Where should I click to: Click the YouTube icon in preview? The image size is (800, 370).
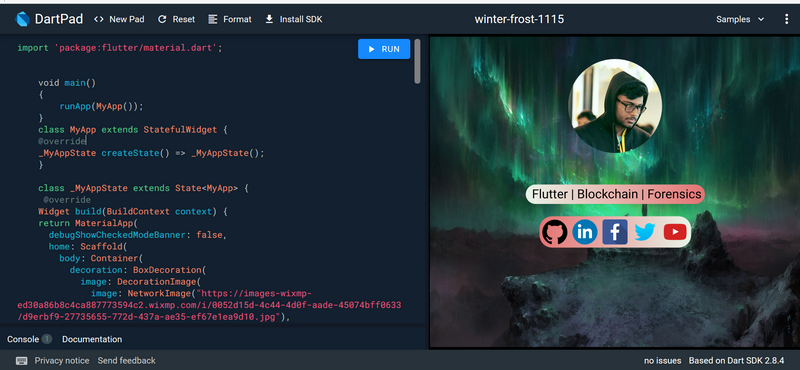coord(675,232)
